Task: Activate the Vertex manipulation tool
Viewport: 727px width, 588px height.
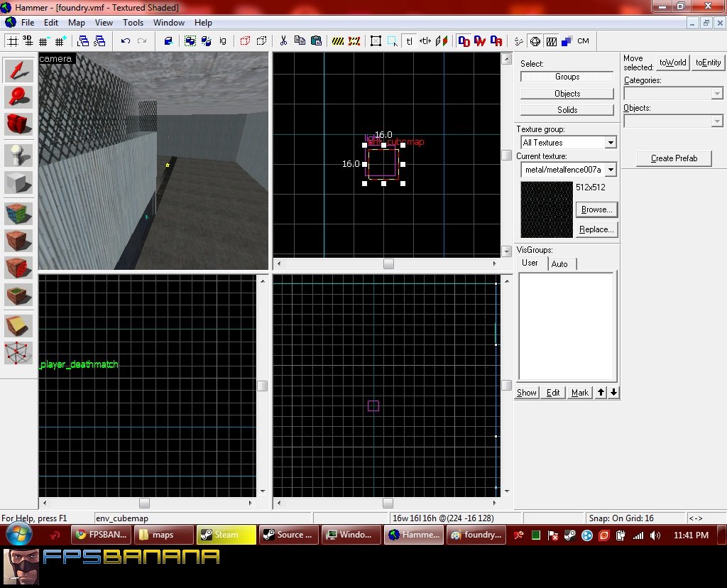Action: pyautogui.click(x=18, y=352)
